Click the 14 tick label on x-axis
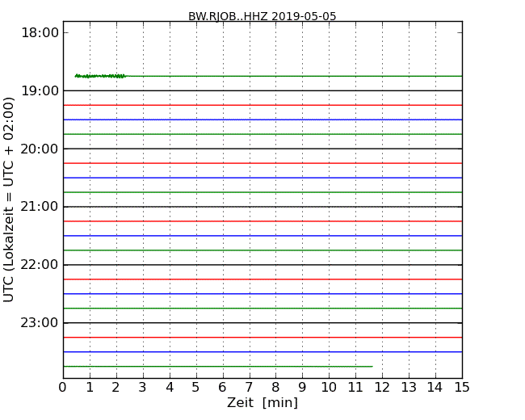This screenshot has height=420, width=525. (435, 387)
